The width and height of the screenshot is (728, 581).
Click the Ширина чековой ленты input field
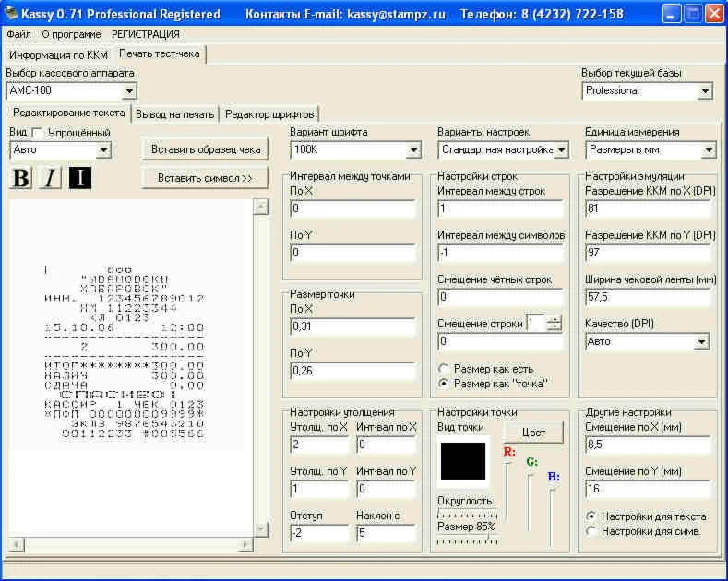pyautogui.click(x=647, y=297)
